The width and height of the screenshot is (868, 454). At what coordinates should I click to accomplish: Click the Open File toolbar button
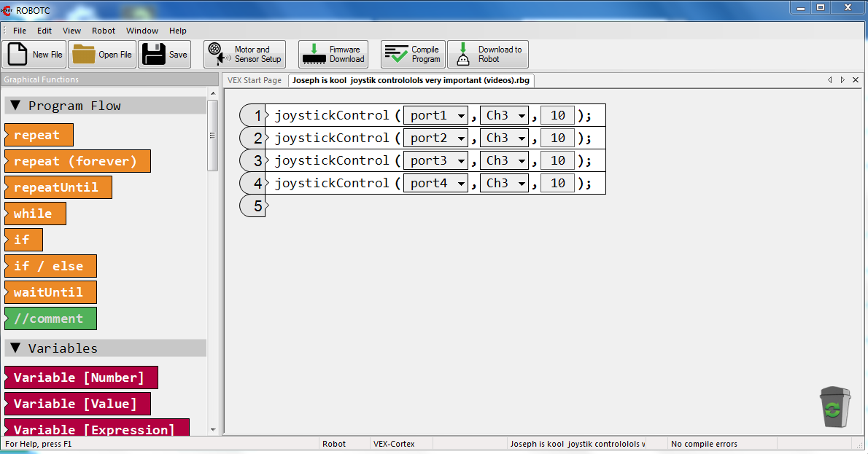(102, 54)
